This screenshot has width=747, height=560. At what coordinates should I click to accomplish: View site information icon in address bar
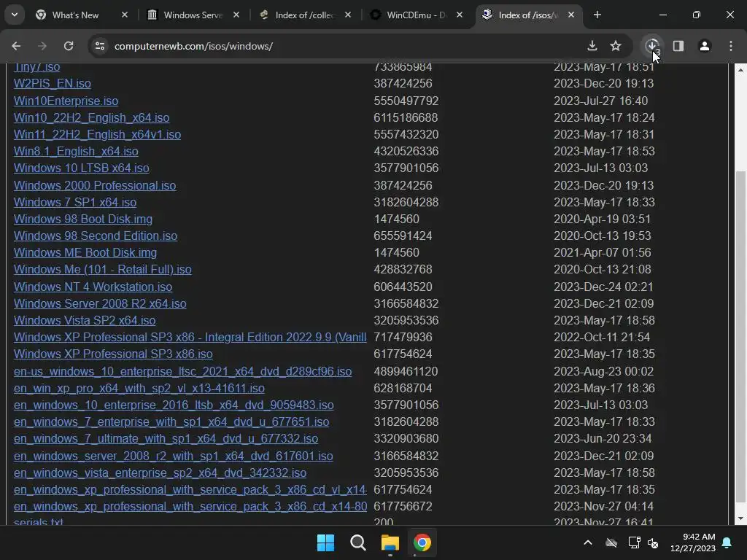100,46
